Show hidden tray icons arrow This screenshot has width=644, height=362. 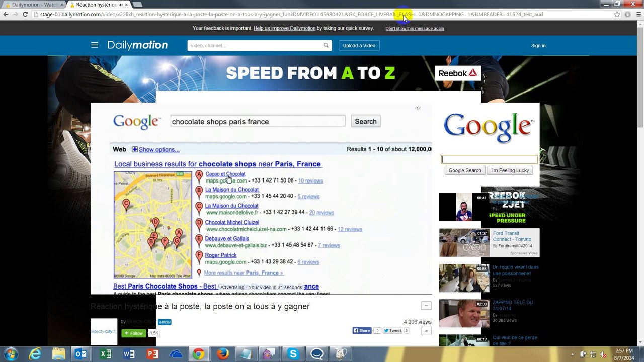[571, 354]
